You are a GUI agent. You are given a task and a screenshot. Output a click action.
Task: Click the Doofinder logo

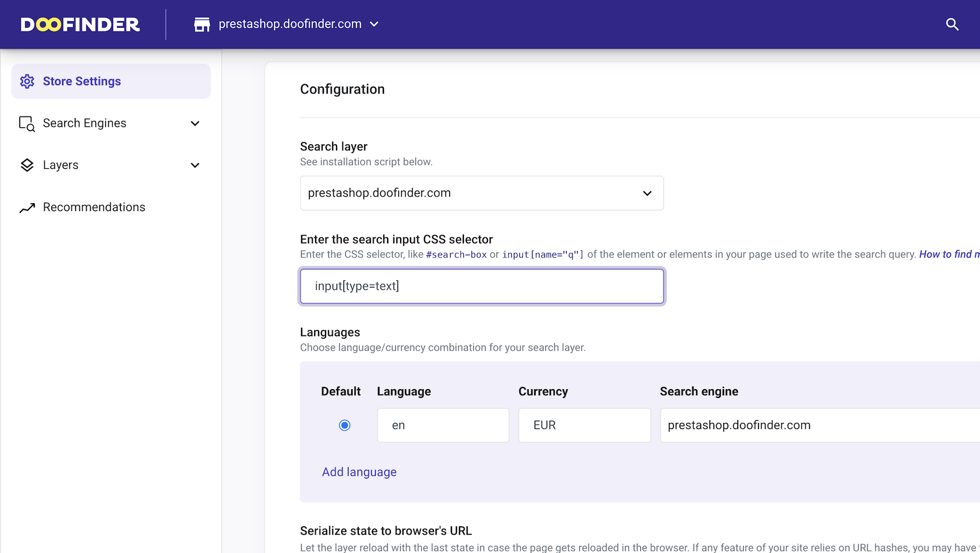tap(80, 24)
